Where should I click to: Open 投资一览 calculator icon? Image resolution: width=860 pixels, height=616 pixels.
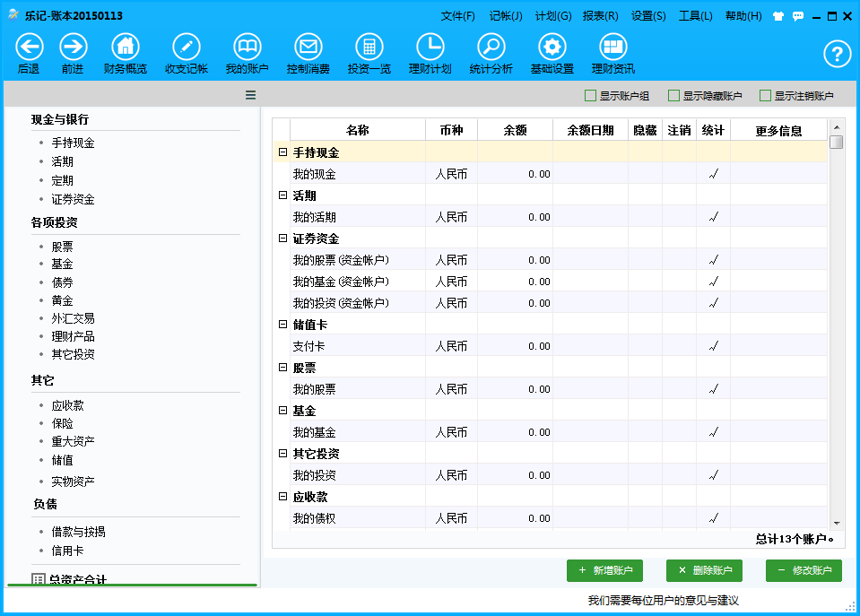pyautogui.click(x=369, y=48)
